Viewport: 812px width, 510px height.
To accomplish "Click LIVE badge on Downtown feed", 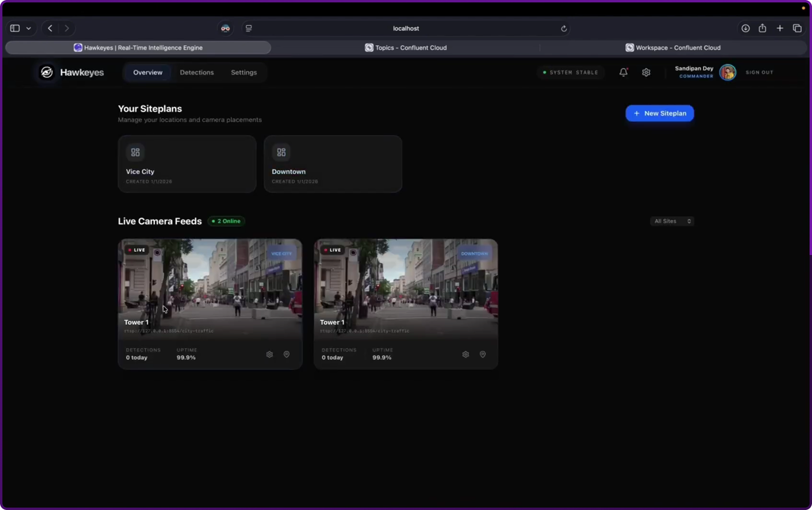I will click(332, 250).
